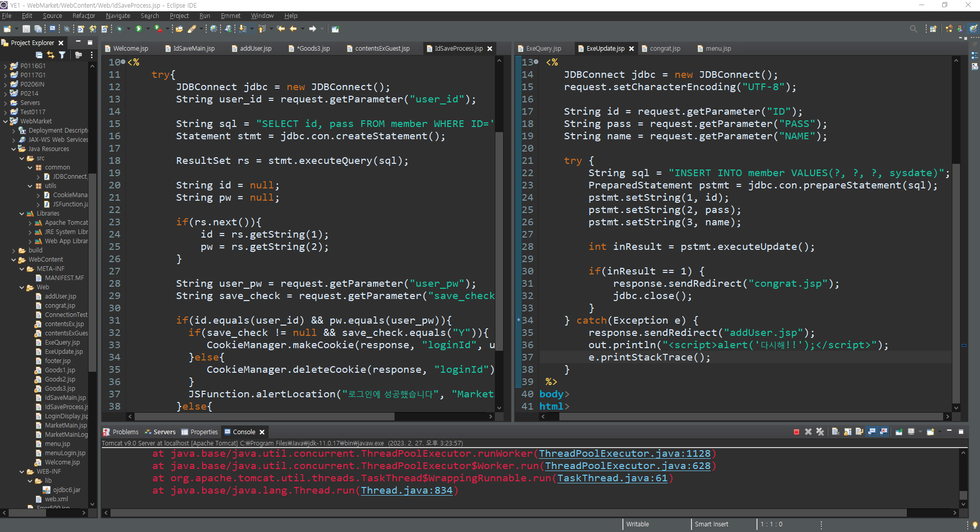The width and height of the screenshot is (980, 532).
Task: Collapse the WEB-INF folder
Action: point(21,472)
